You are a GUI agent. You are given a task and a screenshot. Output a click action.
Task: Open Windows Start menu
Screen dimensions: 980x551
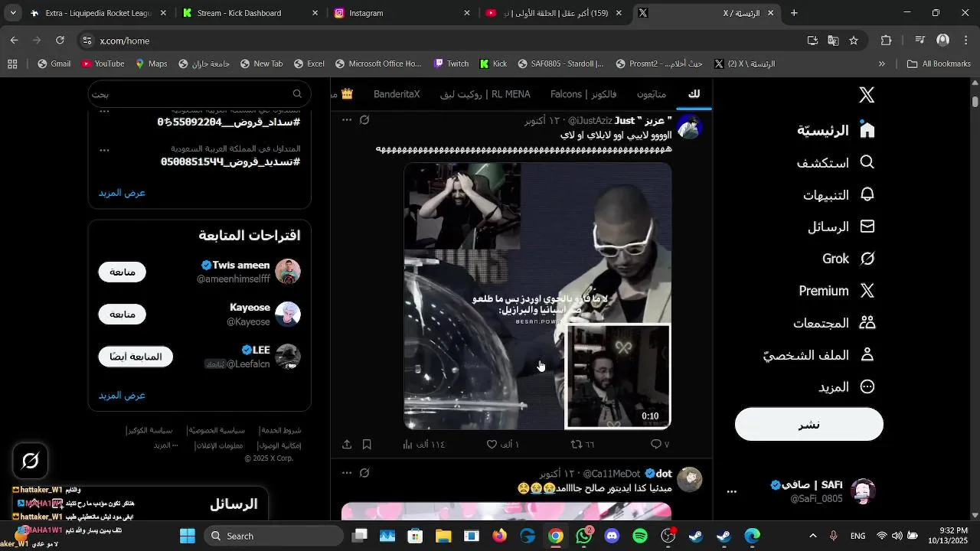(188, 536)
